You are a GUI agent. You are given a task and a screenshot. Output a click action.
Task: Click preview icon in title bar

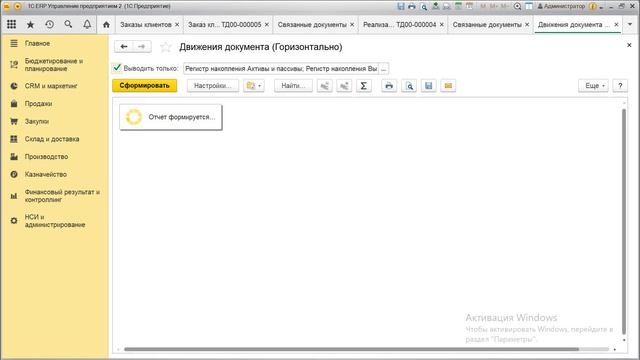click(x=424, y=6)
